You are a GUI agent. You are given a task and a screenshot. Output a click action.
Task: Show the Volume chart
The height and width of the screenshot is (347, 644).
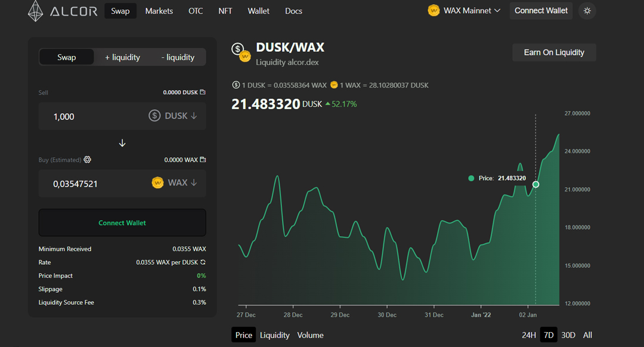point(311,335)
